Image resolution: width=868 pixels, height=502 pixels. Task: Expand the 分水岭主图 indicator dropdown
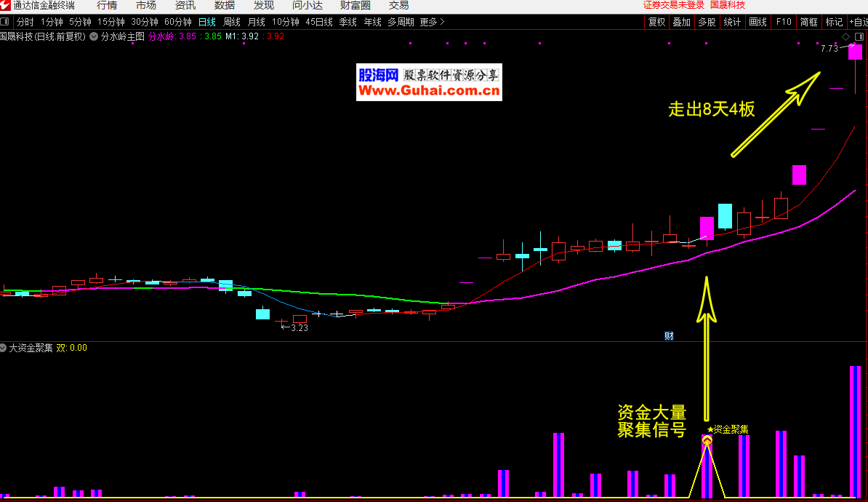(93, 36)
